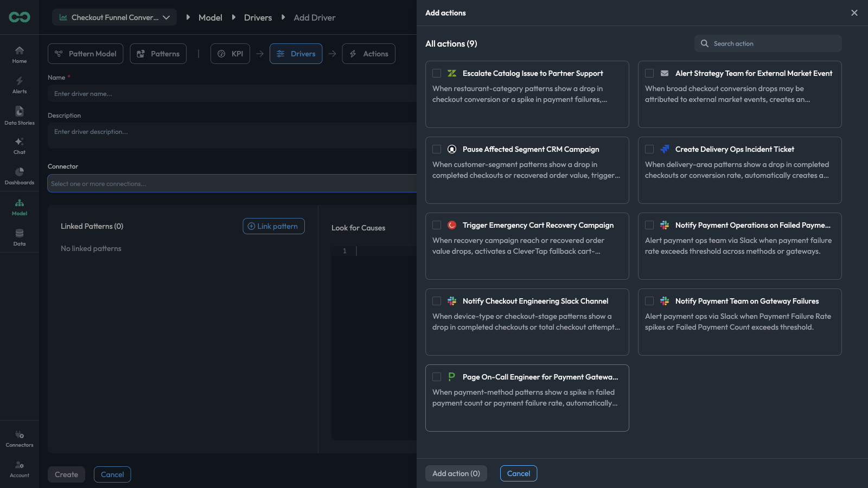Click Add action (0) button
Screen dimensions: 868x488
456,473
